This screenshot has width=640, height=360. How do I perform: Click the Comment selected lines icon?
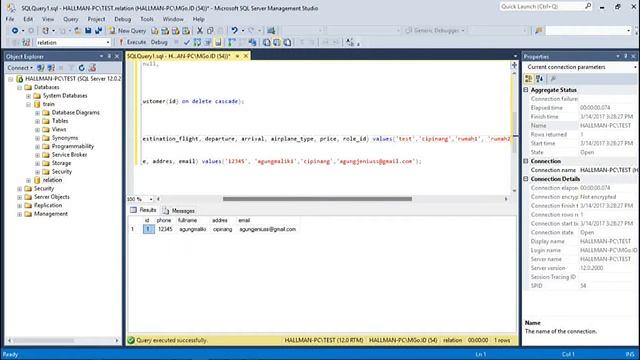pos(302,42)
